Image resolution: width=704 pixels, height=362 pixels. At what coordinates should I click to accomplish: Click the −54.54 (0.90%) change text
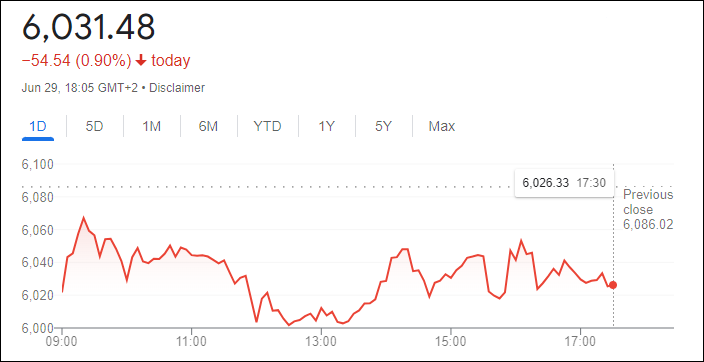[x=76, y=61]
